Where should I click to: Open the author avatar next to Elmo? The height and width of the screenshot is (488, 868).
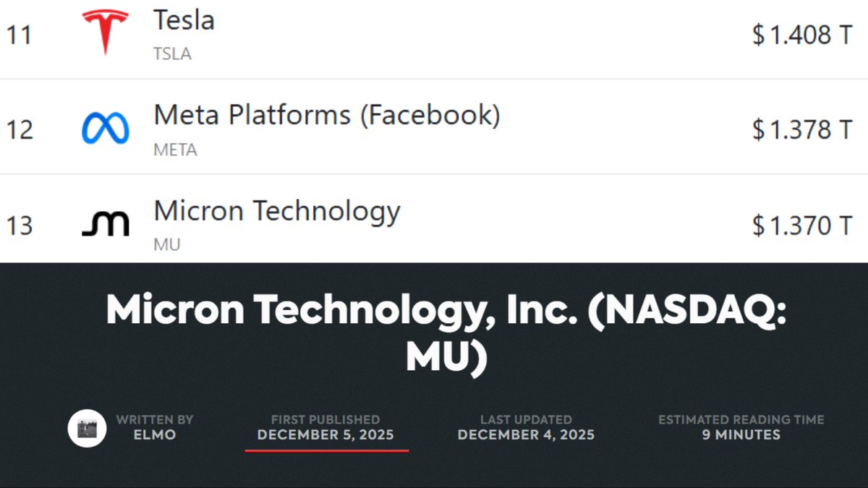87,427
